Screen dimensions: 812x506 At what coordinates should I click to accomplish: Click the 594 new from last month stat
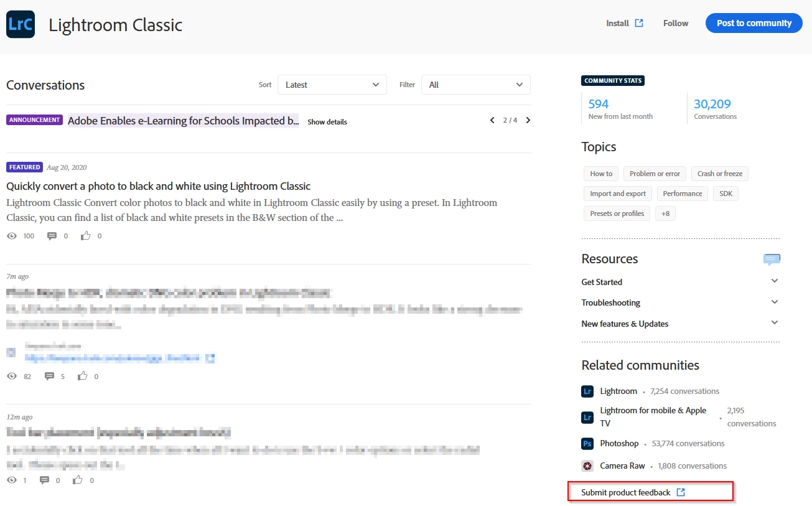[620, 109]
